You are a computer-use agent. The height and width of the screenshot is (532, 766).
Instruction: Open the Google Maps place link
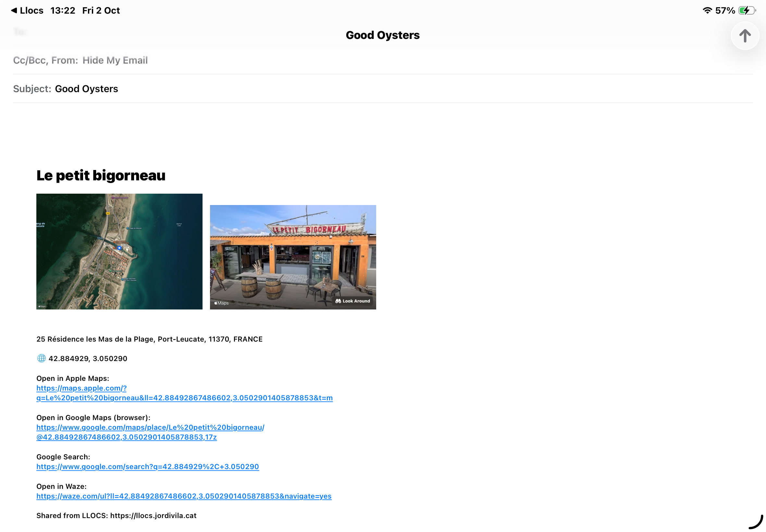coord(150,432)
